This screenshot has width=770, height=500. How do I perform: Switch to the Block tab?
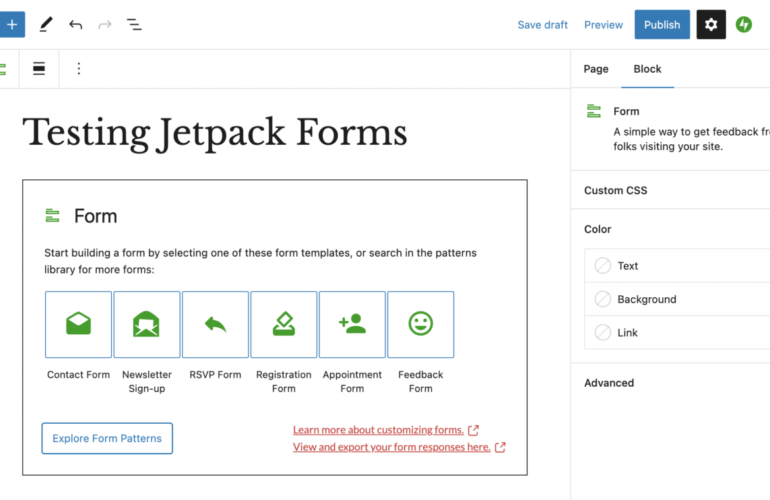tap(647, 69)
